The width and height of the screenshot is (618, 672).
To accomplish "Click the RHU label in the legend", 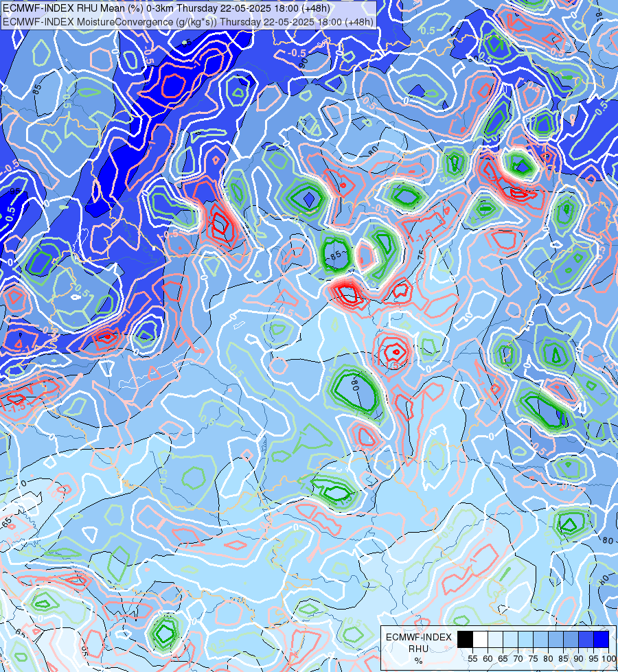I will pyautogui.click(x=419, y=649).
